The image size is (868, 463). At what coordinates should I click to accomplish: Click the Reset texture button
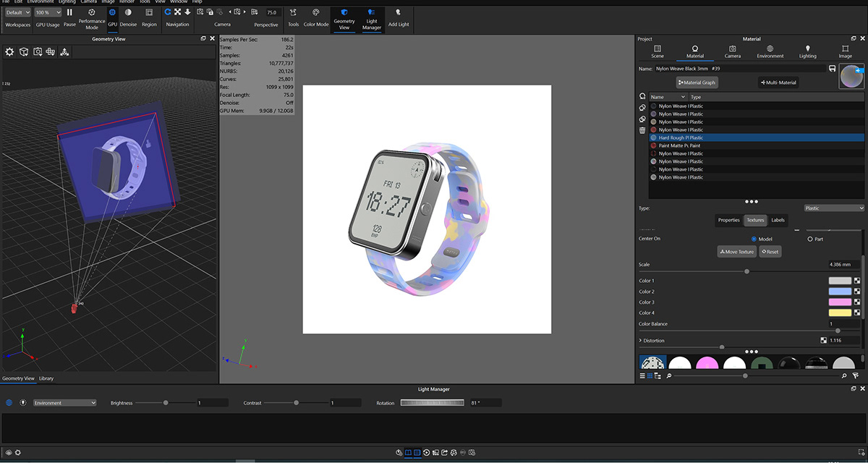point(770,251)
